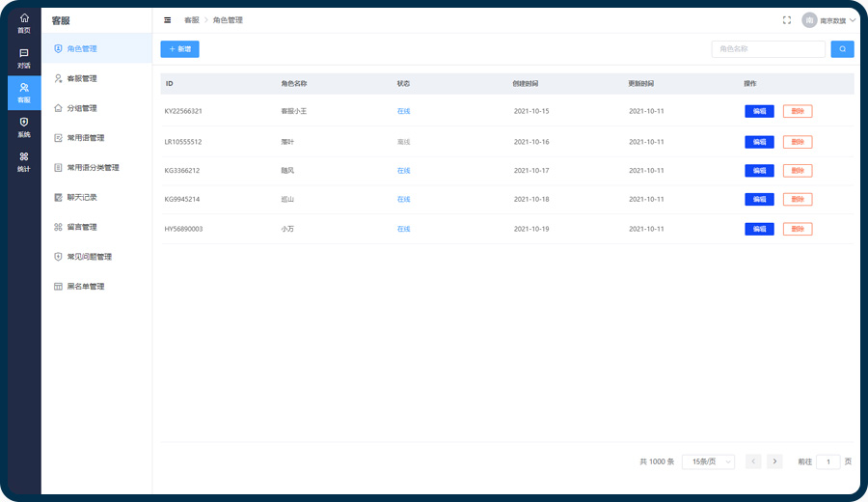Image resolution: width=868 pixels, height=502 pixels.
Task: Click the 角色名称 search input field
Action: pos(768,49)
